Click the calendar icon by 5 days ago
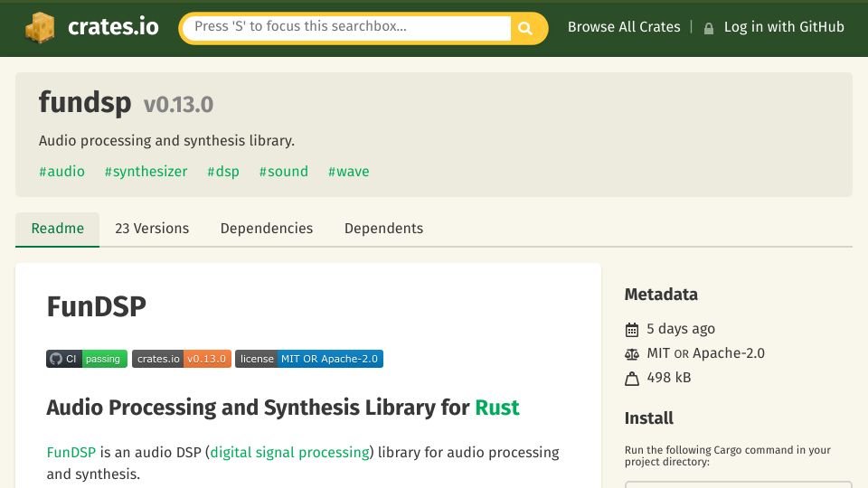 tap(632, 330)
